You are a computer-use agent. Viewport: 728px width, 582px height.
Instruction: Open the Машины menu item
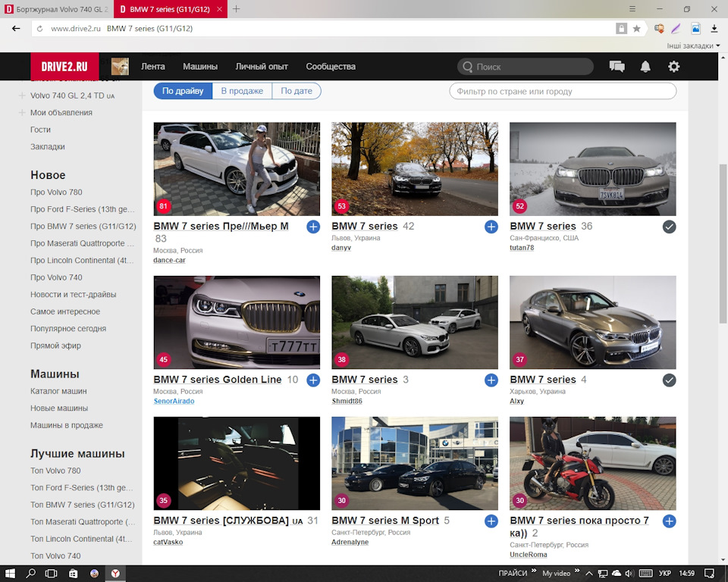point(200,67)
